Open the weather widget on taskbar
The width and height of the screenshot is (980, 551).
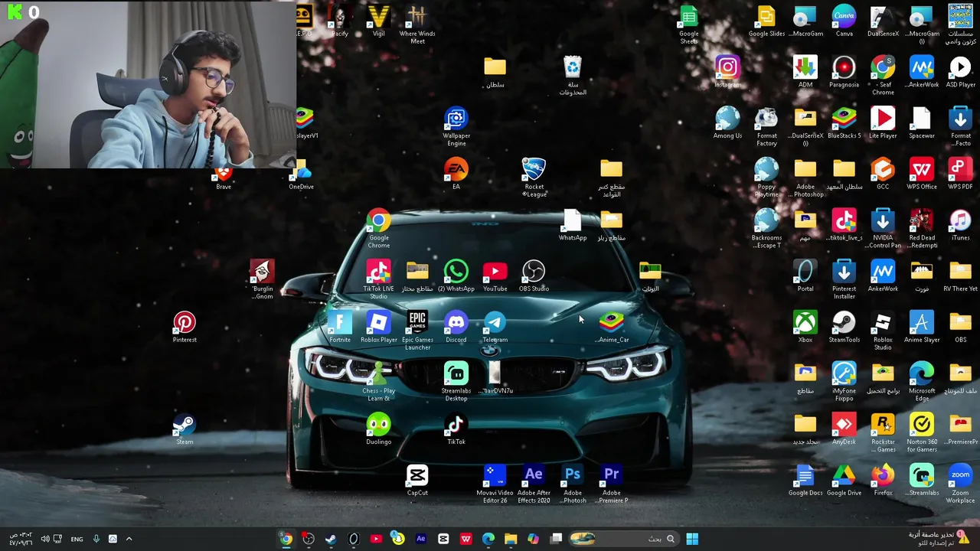(x=938, y=538)
